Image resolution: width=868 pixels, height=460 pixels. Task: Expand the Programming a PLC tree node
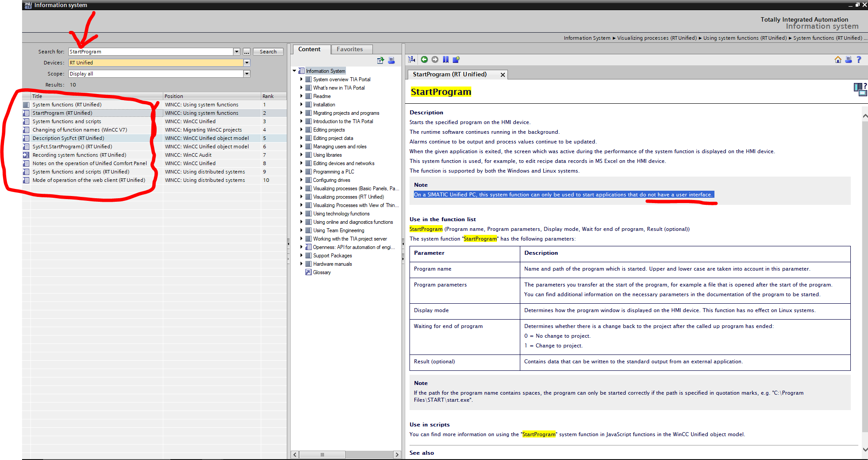pos(302,172)
